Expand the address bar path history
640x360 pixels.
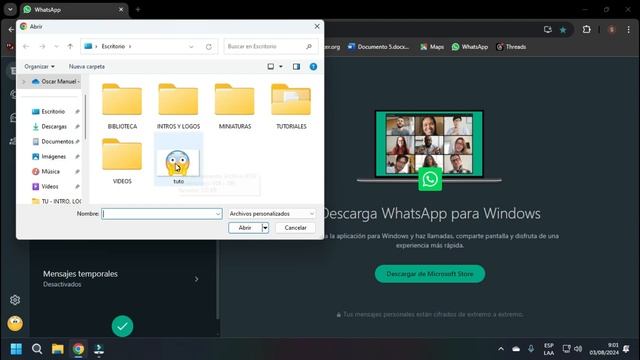(x=191, y=47)
